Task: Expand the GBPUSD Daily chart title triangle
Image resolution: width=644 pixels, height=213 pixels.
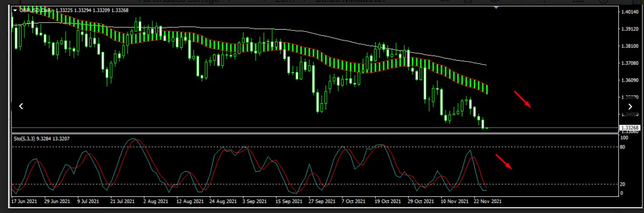Action: click(15, 10)
